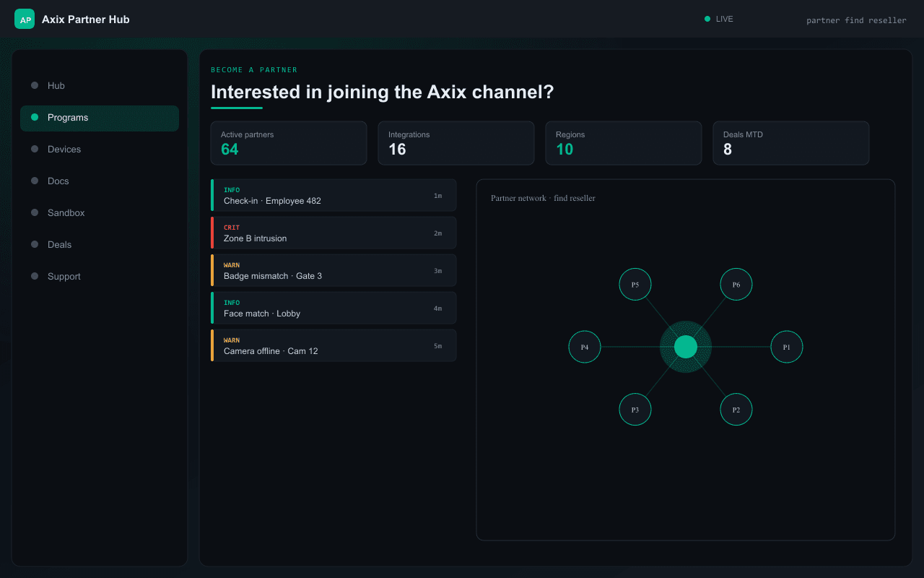Open Face match Lobby event
Image resolution: width=924 pixels, height=578 pixels.
tap(334, 308)
